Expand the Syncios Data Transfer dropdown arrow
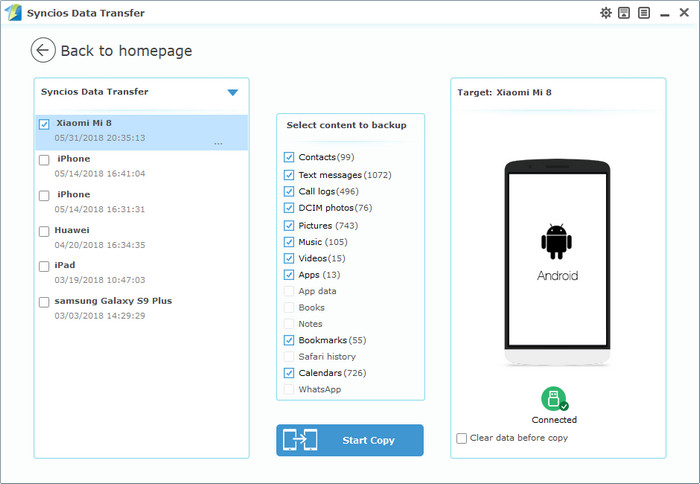Screen dimensions: 700x484 pyautogui.click(x=233, y=92)
